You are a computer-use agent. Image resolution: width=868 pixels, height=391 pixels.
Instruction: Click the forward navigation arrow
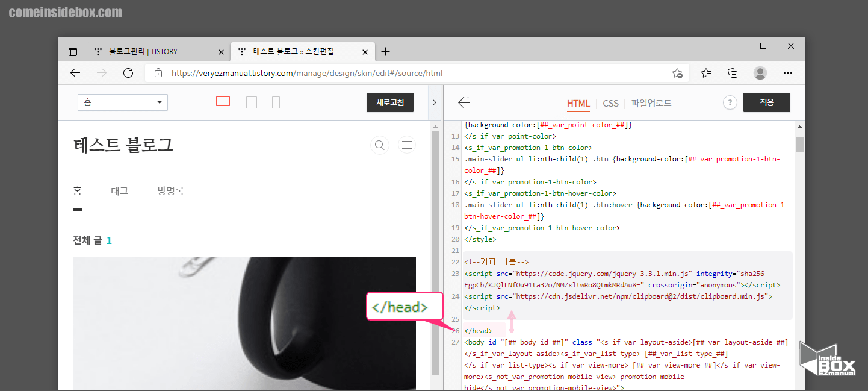(x=102, y=73)
